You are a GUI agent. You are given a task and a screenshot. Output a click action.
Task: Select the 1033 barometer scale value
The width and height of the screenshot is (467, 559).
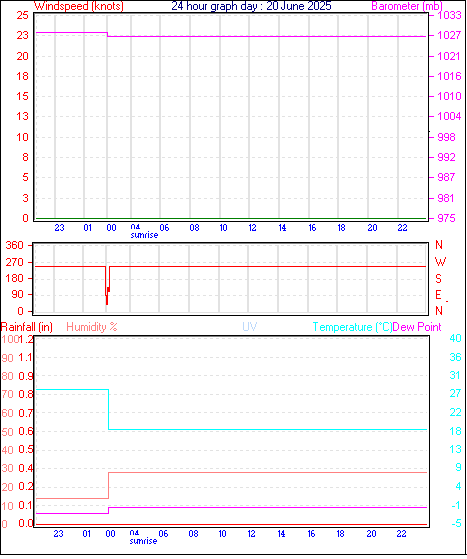pyautogui.click(x=449, y=15)
